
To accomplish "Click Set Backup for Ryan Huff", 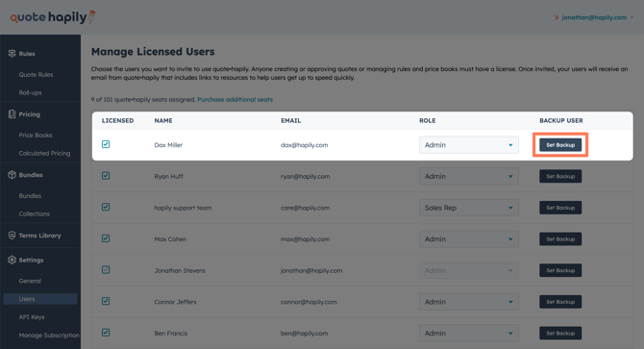I will (x=560, y=176).
